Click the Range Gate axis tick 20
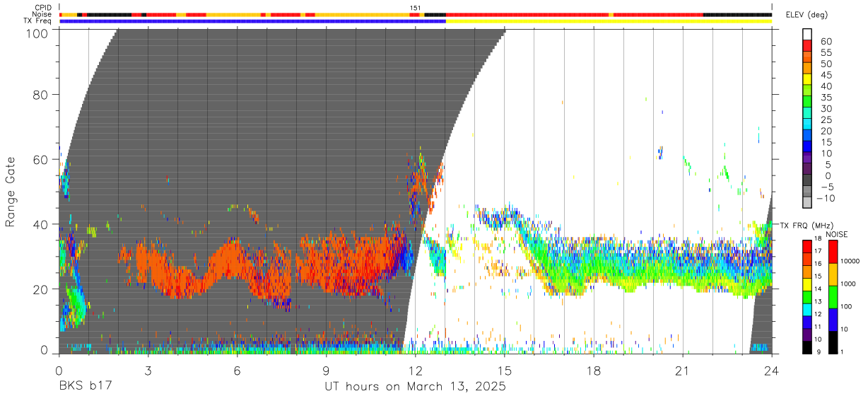 (x=41, y=289)
